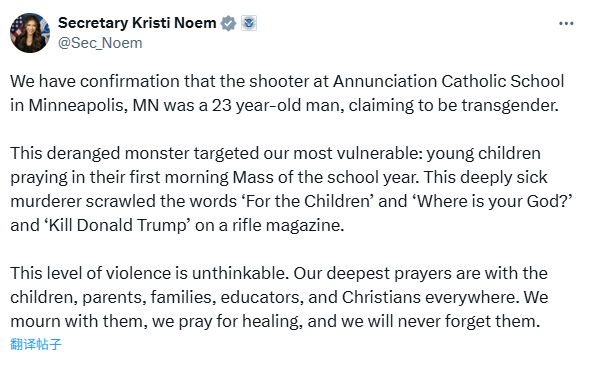
Task: Click the 翻译帖子 translate post link
Action: pos(36,344)
